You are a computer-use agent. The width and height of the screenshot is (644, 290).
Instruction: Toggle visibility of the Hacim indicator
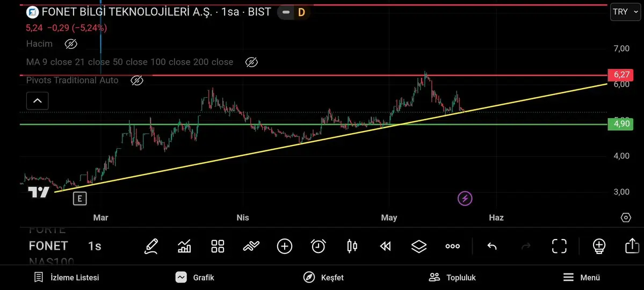(x=71, y=44)
